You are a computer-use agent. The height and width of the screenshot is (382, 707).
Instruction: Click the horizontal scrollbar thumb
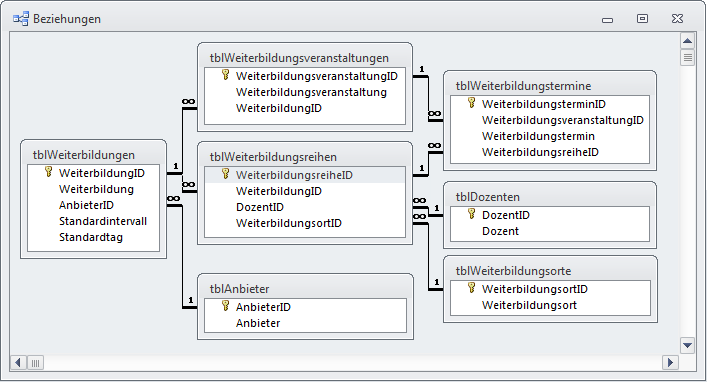36,363
